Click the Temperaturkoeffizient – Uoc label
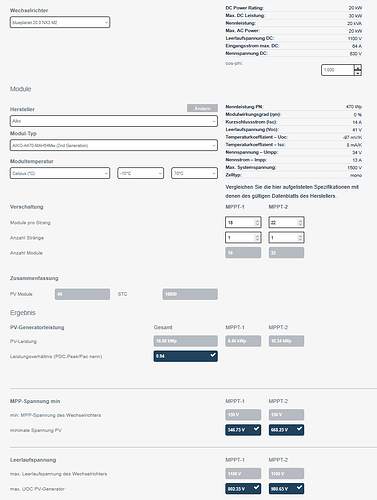The image size is (377, 500). click(x=257, y=137)
